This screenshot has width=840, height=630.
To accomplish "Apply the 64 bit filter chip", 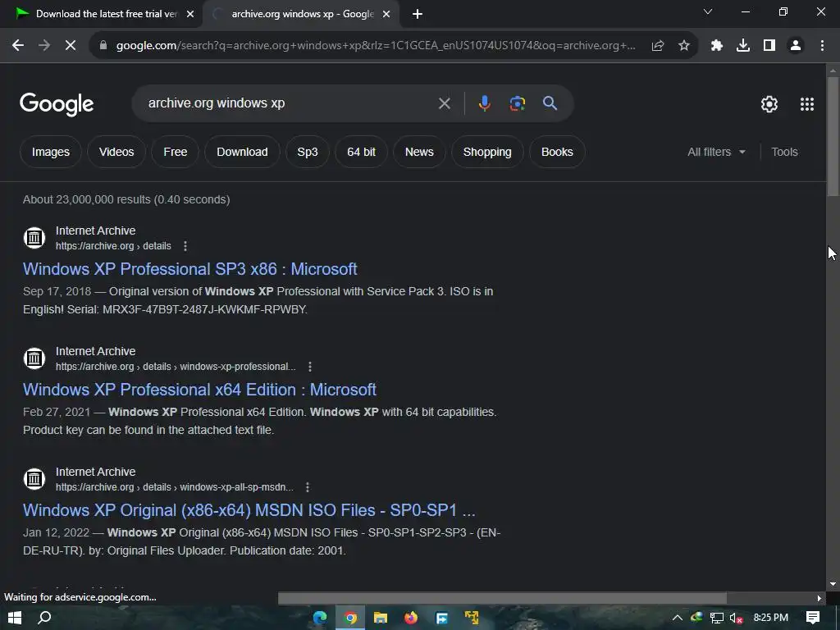I will point(361,152).
